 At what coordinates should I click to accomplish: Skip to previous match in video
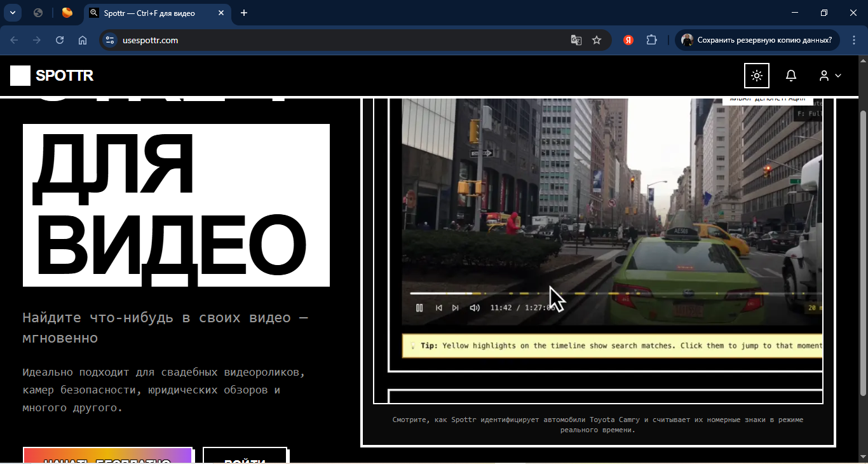pos(438,308)
